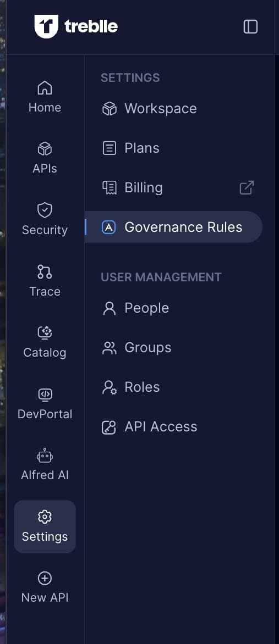Click the Settings gear icon

click(x=45, y=517)
